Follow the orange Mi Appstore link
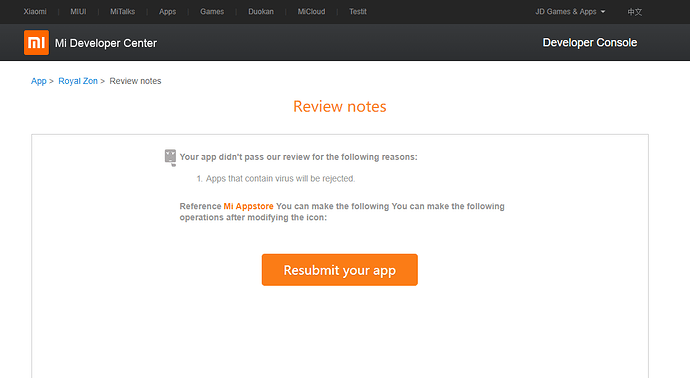 (x=248, y=206)
